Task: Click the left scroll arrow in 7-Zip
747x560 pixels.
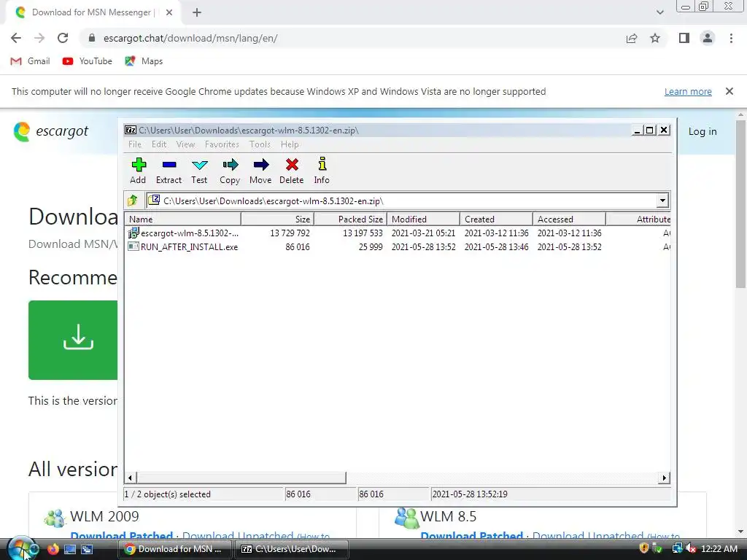Action: click(131, 478)
